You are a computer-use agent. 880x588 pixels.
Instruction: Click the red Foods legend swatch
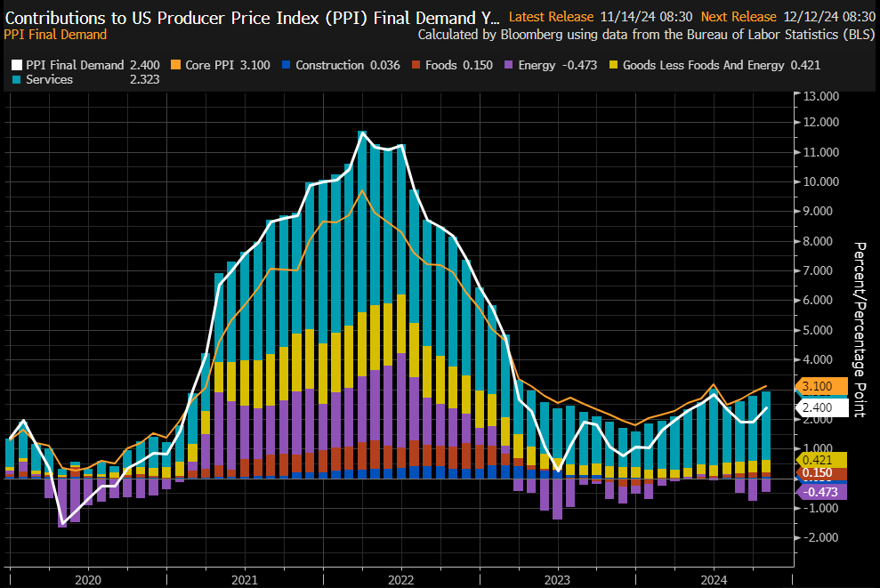[x=416, y=65]
